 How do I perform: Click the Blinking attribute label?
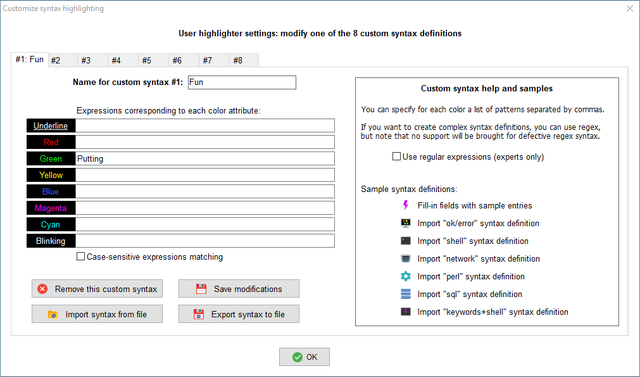[51, 241]
